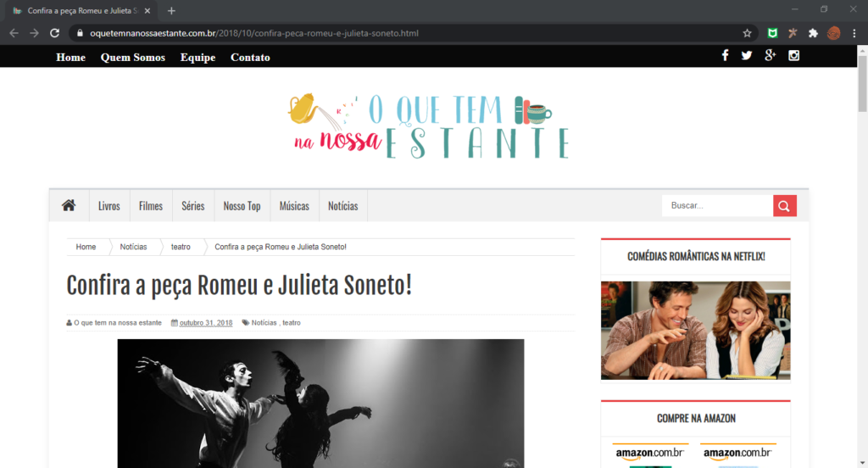Open the Livros category
This screenshot has height=468, width=868.
coord(109,206)
